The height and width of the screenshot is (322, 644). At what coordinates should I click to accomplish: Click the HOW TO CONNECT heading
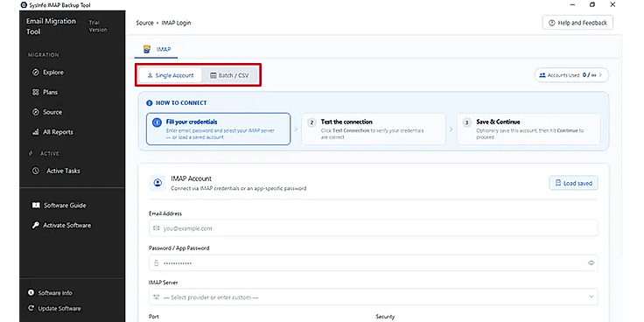[x=181, y=103]
